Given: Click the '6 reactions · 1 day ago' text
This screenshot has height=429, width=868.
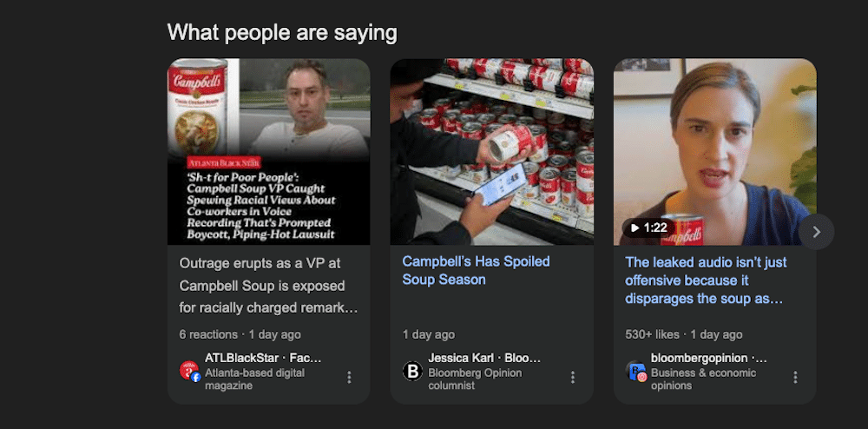Looking at the screenshot, I should point(240,334).
